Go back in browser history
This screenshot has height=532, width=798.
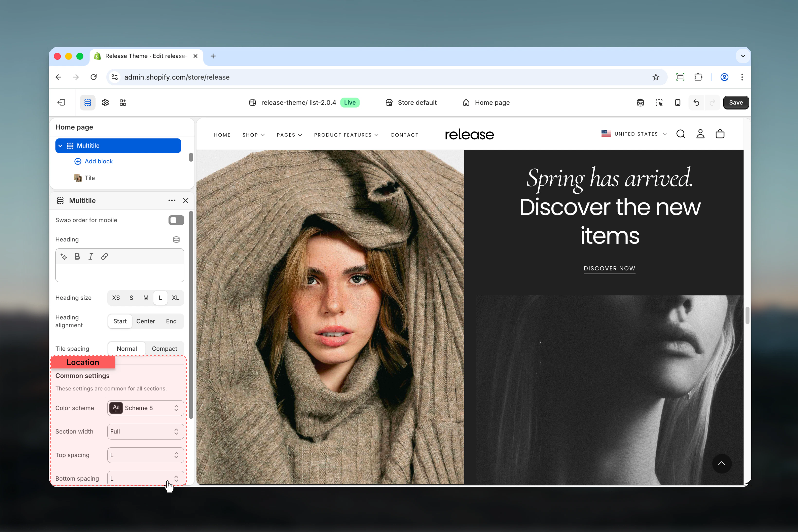[58, 77]
